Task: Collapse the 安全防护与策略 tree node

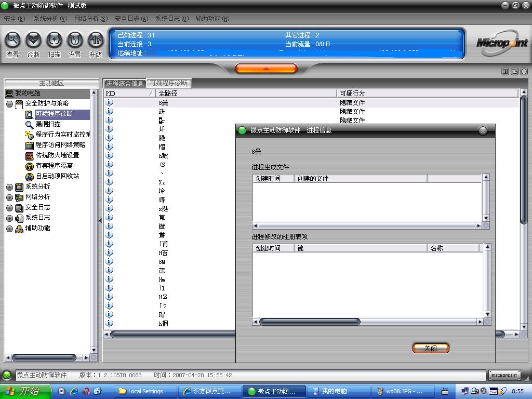Action: click(x=9, y=104)
